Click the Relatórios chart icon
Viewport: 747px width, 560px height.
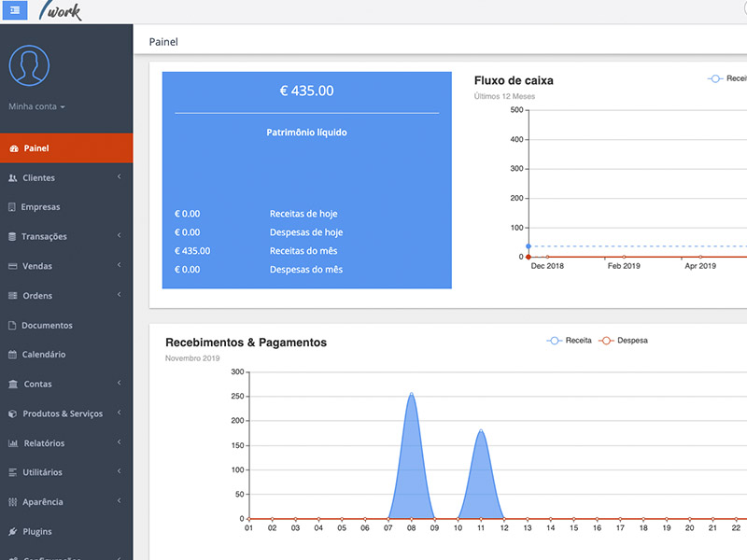12,443
